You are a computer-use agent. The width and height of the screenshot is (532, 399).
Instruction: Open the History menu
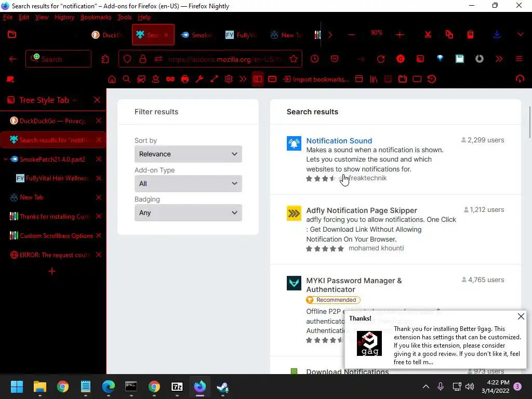[64, 17]
